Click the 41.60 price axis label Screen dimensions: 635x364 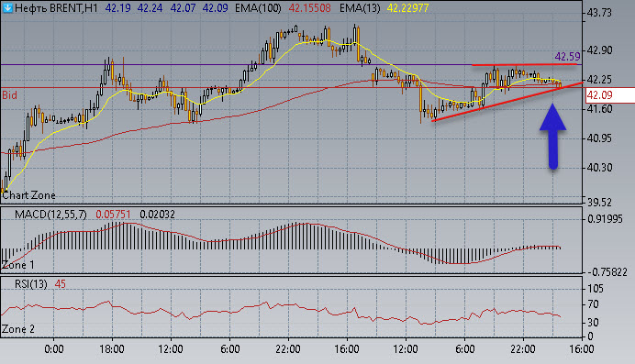tap(599, 109)
